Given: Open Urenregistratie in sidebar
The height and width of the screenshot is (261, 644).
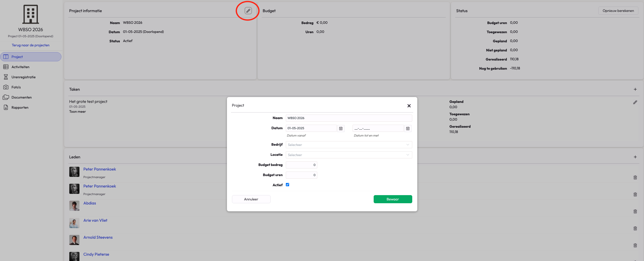Looking at the screenshot, I should [x=31, y=77].
